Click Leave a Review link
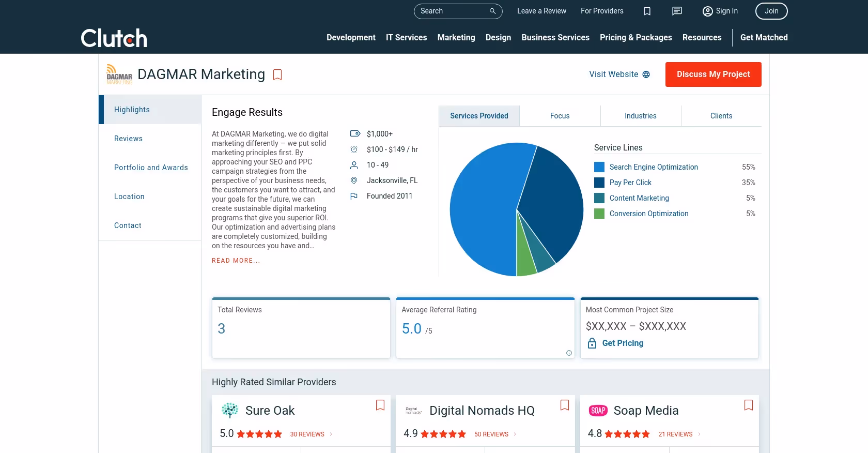Screen dimensions: 868x453 541,11
